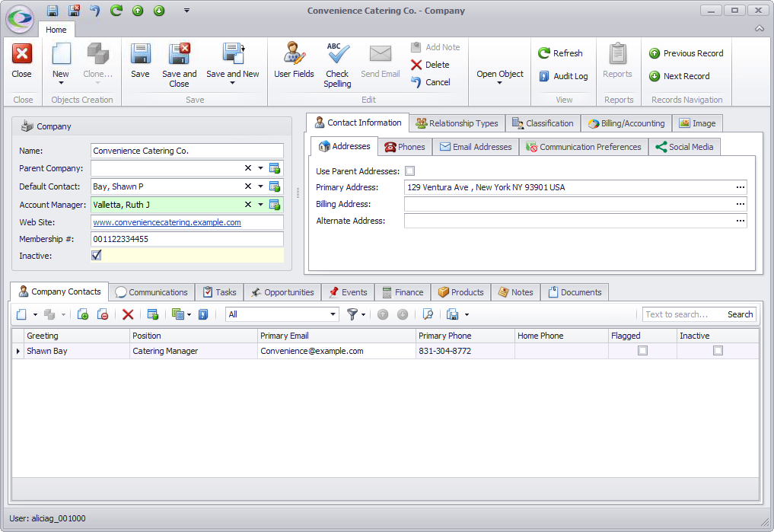Image resolution: width=774 pixels, height=532 pixels.
Task: Click the red Close ribbon button
Action: pyautogui.click(x=22, y=61)
